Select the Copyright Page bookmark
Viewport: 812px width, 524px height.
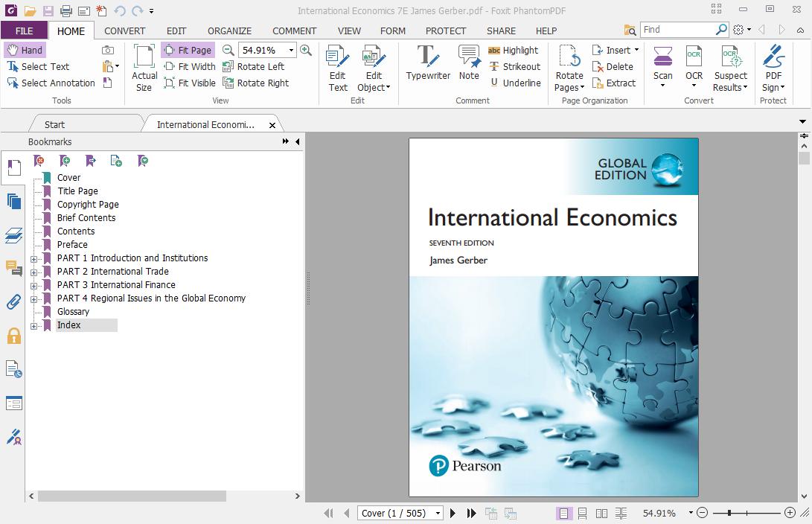click(88, 205)
